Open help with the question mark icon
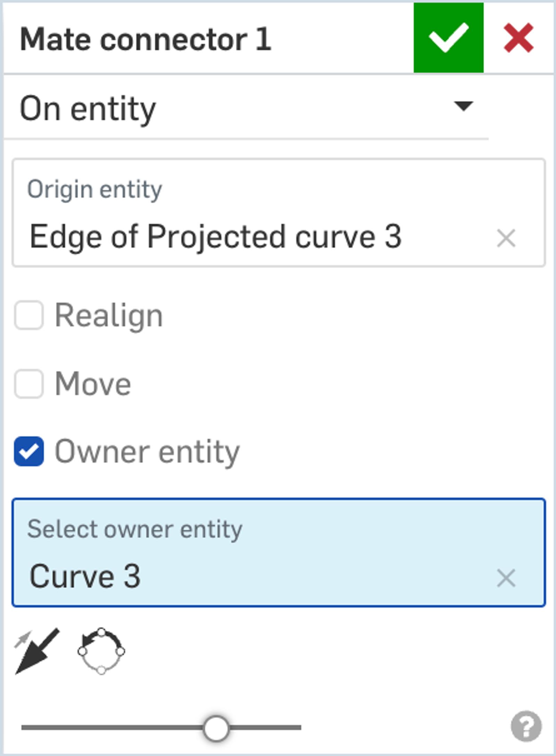 pos(526,726)
